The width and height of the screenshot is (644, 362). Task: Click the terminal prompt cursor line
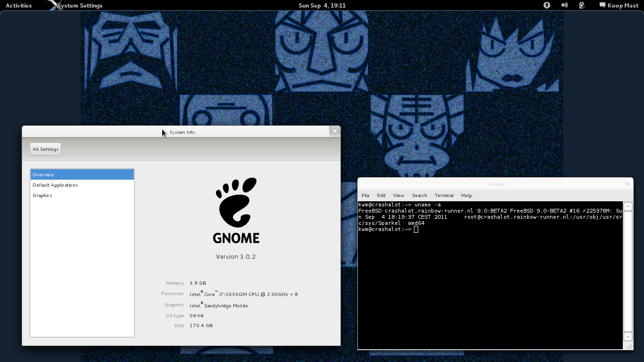click(x=388, y=230)
